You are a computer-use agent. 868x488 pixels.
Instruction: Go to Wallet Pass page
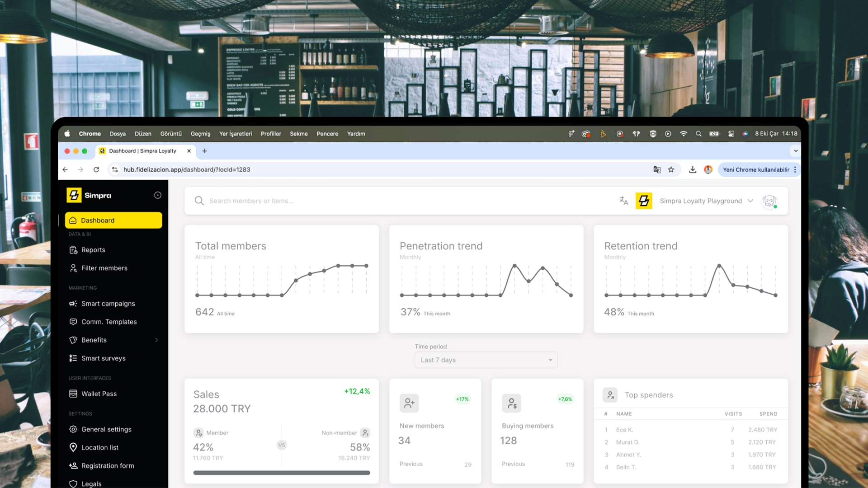pos(99,394)
